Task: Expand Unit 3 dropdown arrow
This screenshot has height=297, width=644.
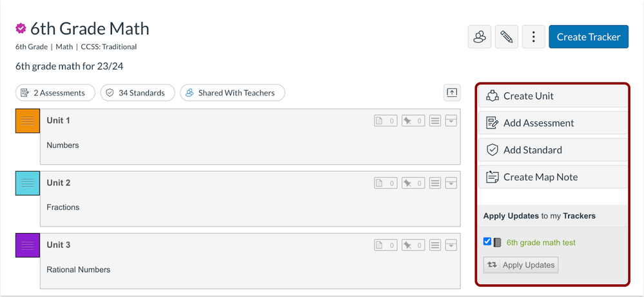Action: 451,245
